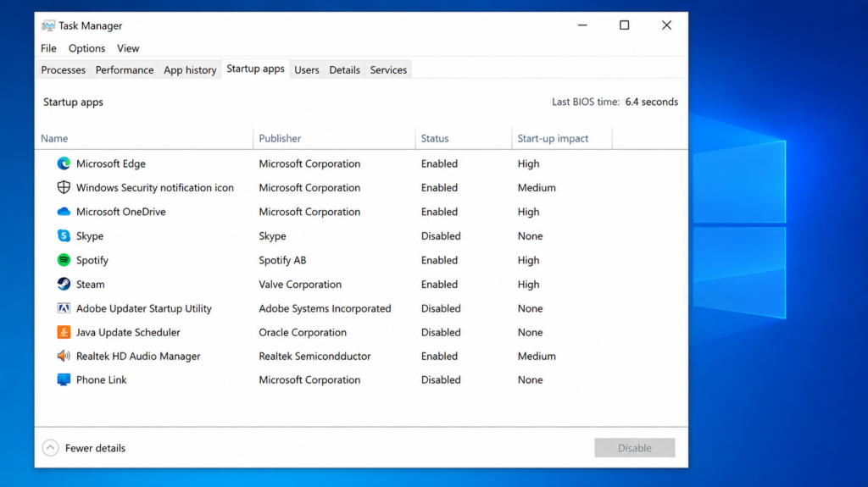Switch to the Processes tab
Screen dimensions: 868x487
pyautogui.click(x=63, y=69)
